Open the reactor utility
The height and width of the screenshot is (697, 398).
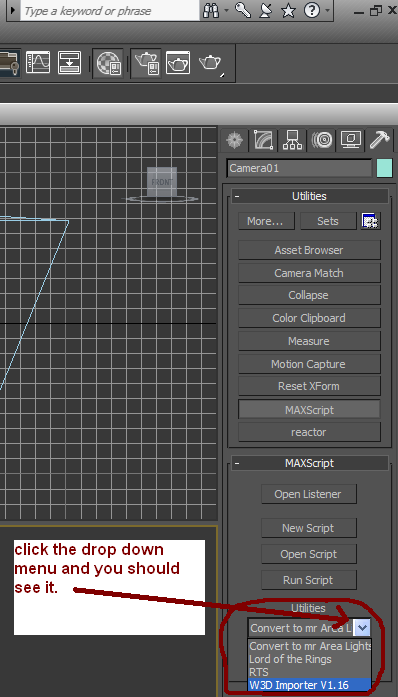point(309,432)
